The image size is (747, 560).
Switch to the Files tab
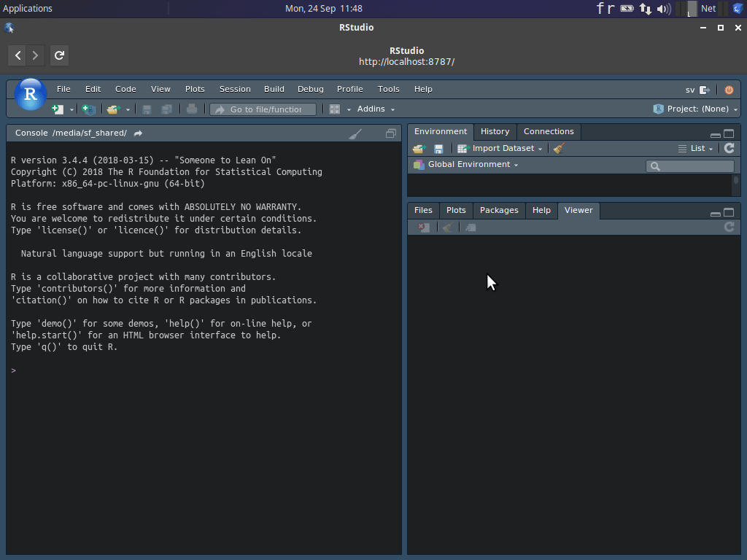[423, 211]
